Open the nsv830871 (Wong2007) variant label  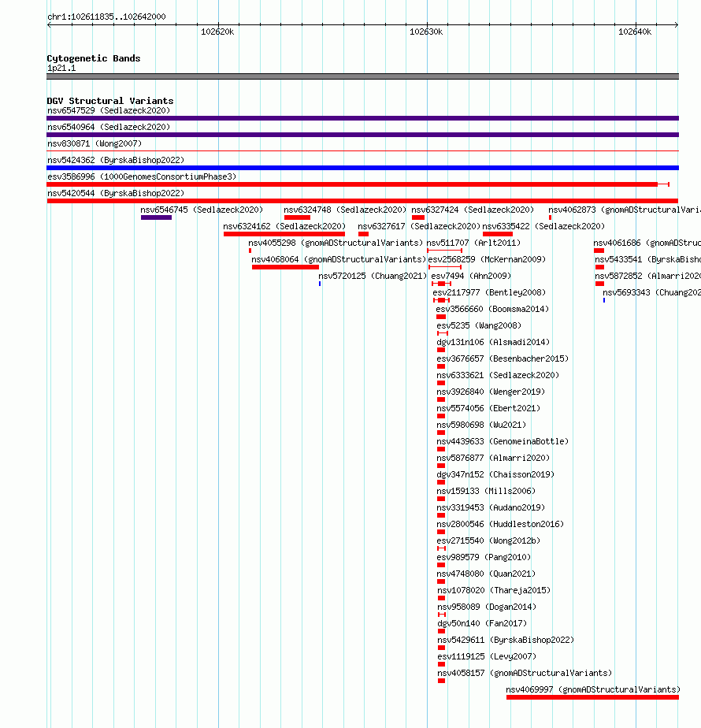tap(95, 143)
